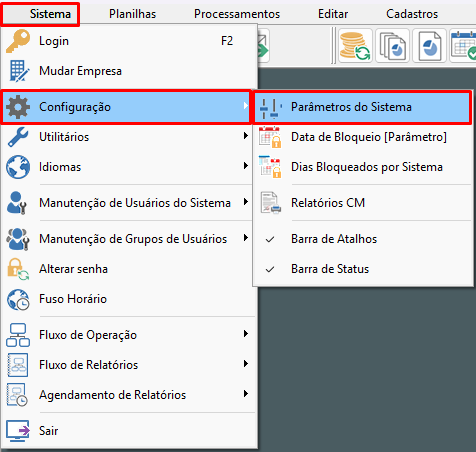Screen dimensions: 476x452
Task: Click the key icon beside Login
Action: (x=18, y=41)
